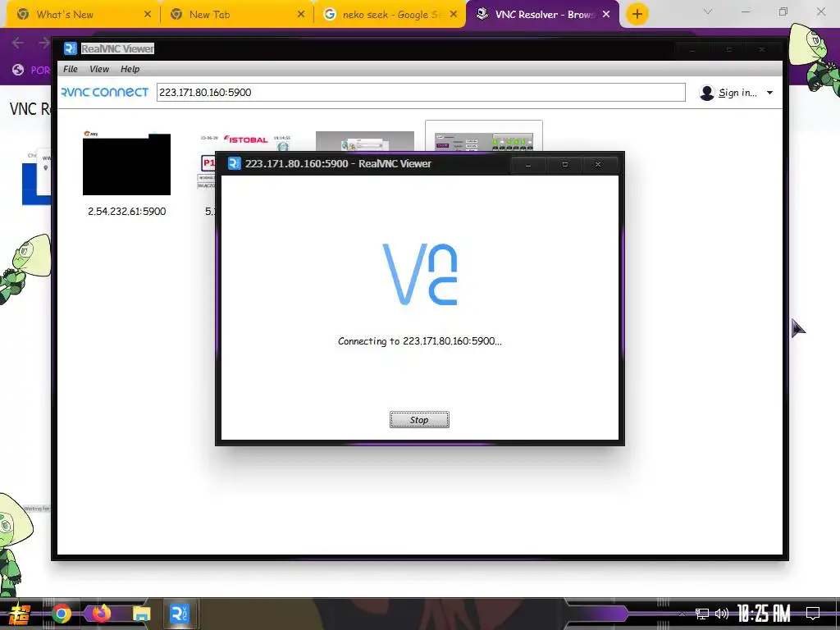
Task: Open the Help menu in RealVNC Viewer
Action: [x=130, y=69]
